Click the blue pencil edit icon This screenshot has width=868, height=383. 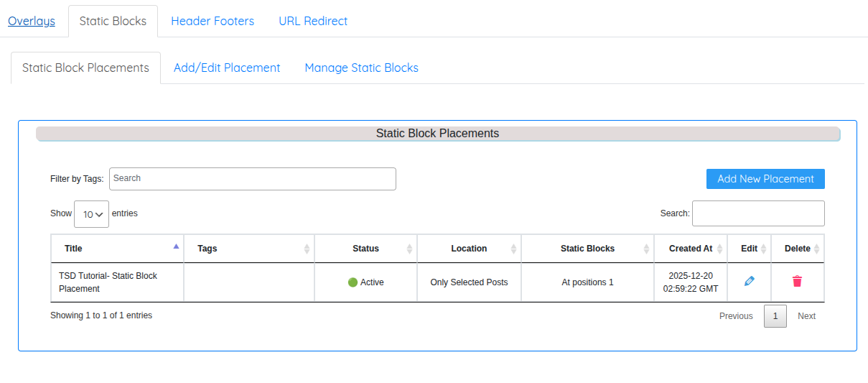tap(750, 282)
